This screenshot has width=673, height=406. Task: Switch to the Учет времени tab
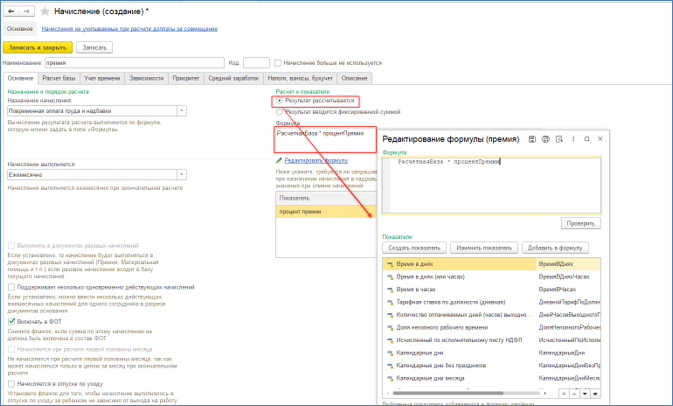click(102, 78)
